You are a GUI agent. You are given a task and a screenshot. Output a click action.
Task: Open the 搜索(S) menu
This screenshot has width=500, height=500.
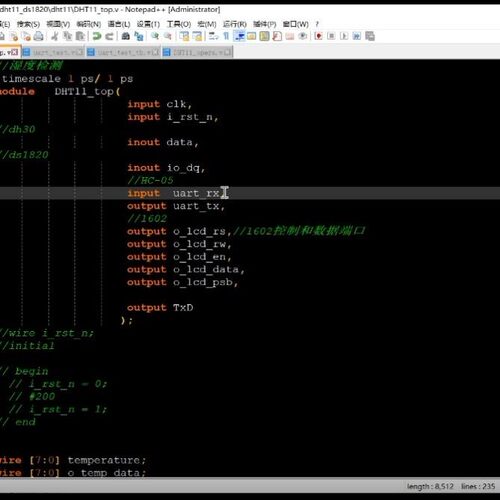28,24
